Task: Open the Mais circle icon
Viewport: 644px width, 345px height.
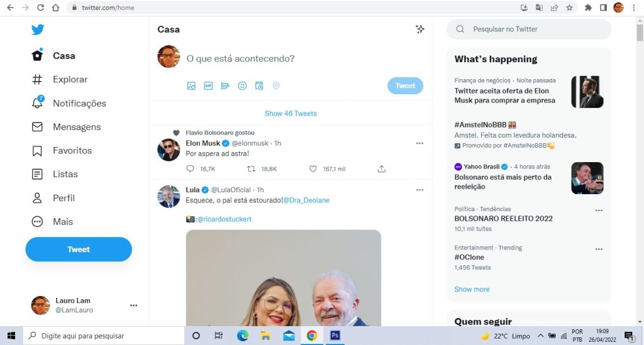Action: pyautogui.click(x=37, y=222)
